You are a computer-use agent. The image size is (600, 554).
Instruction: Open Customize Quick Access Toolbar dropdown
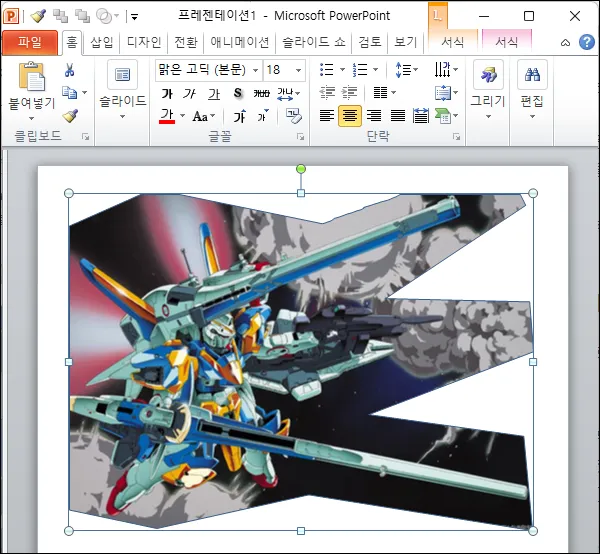[134, 16]
